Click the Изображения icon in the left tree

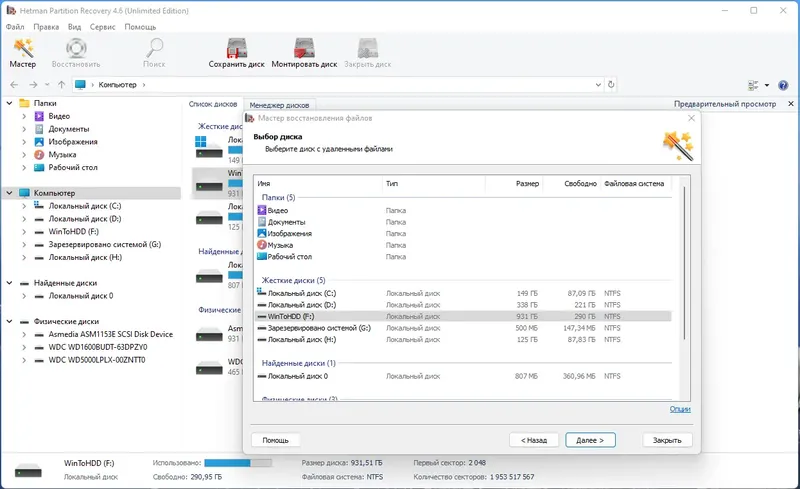click(39, 141)
